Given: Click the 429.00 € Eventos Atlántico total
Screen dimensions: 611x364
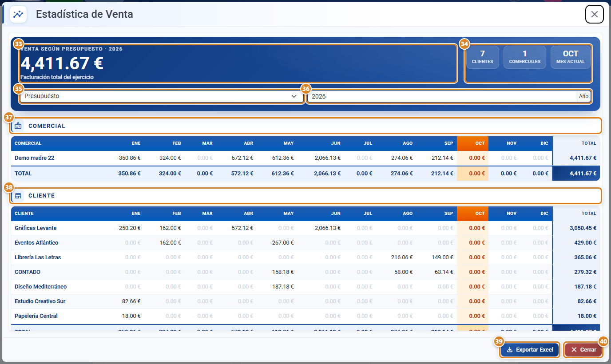Looking at the screenshot, I should coord(586,243).
